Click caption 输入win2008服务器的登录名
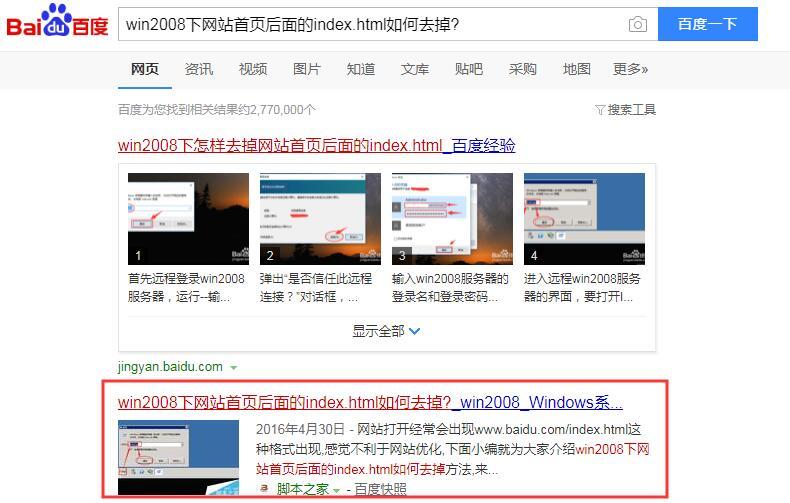The image size is (790, 503). pos(450,287)
